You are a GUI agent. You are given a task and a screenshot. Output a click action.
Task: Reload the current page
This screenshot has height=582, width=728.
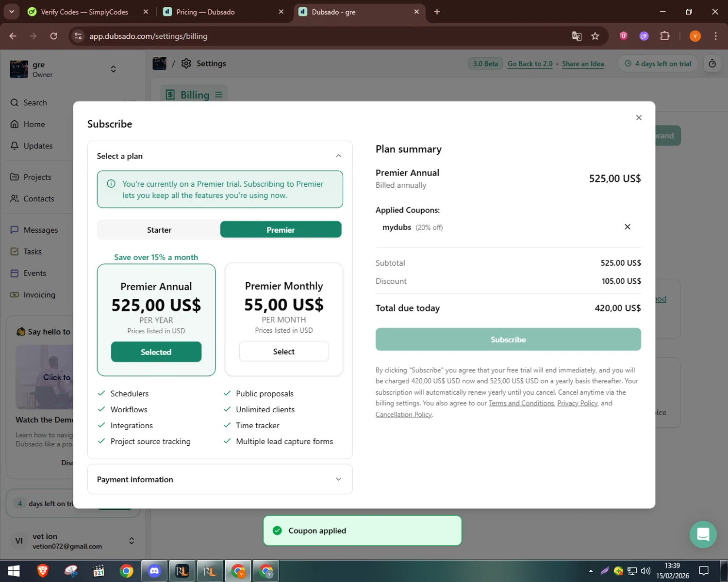(x=54, y=36)
